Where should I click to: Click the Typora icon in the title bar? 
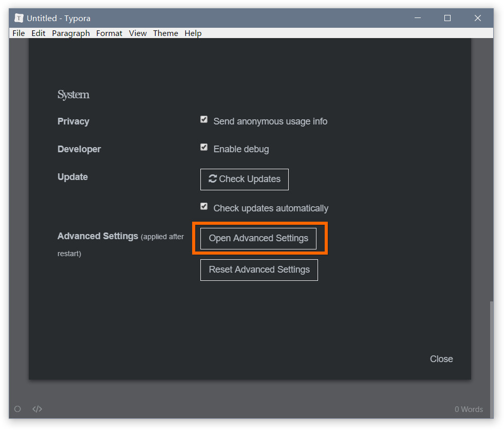point(18,17)
